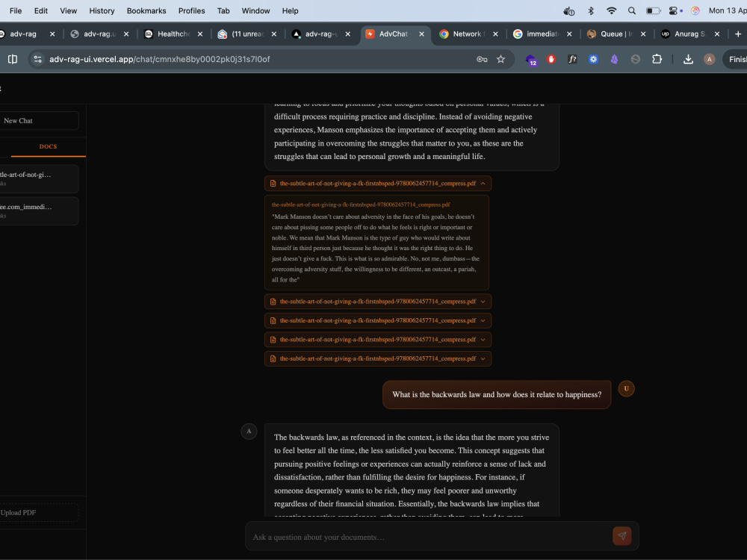
Task: Open the Siri icon in menu bar
Action: (x=695, y=10)
